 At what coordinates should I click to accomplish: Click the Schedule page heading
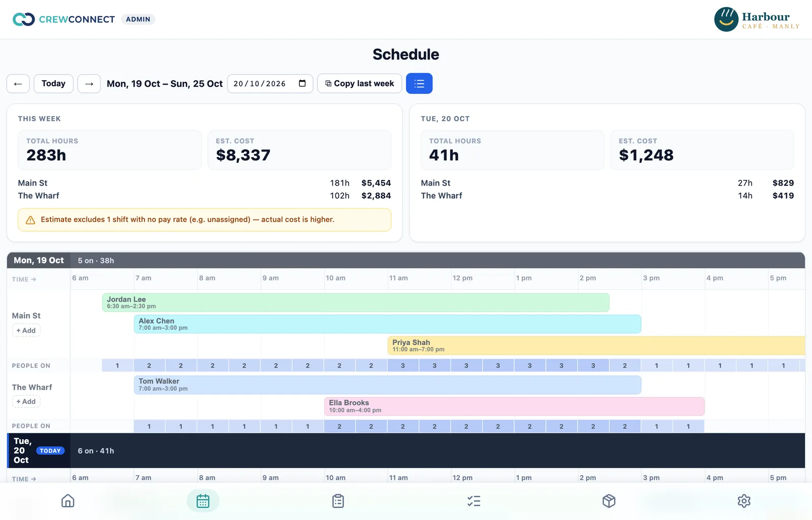[406, 54]
